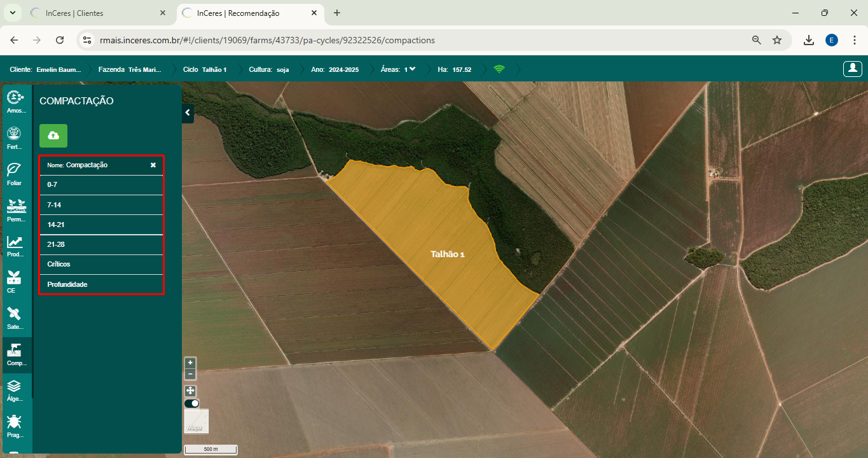Screen dimensions: 868x458
Task: Zoom out on the map
Action: (190, 374)
